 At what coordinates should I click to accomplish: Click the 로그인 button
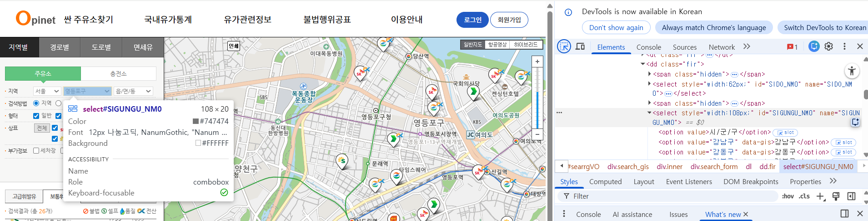pyautogui.click(x=473, y=20)
